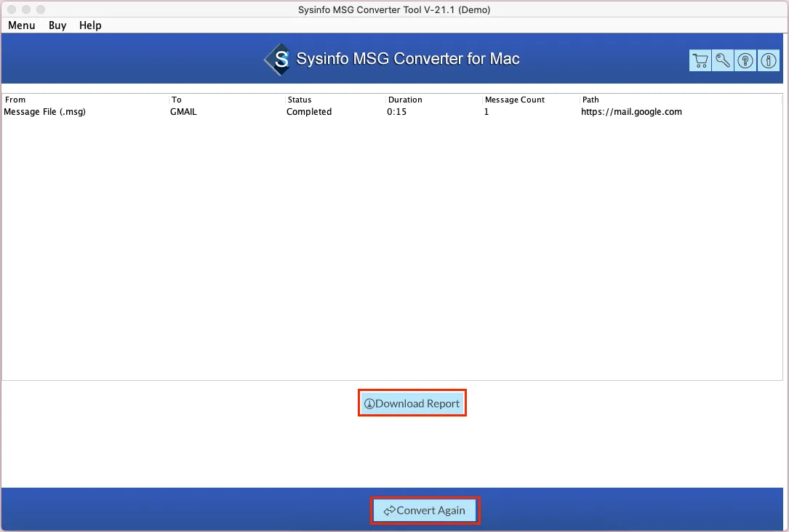The image size is (789, 532).
Task: Click the Duration column header
Action: (405, 100)
